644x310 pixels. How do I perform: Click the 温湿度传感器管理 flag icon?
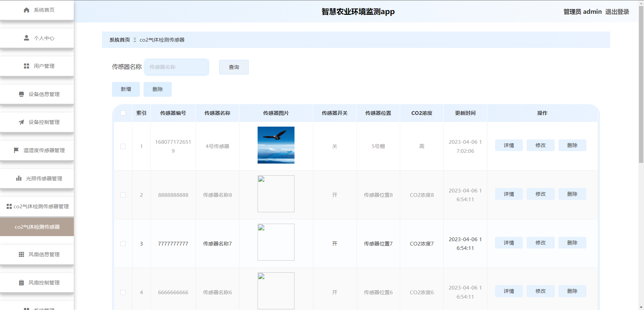[x=16, y=150]
